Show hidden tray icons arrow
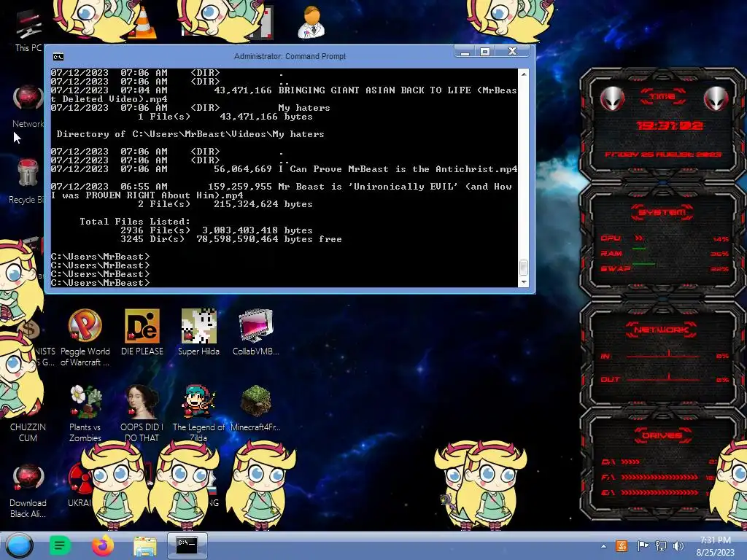The image size is (747, 560). pyautogui.click(x=603, y=546)
